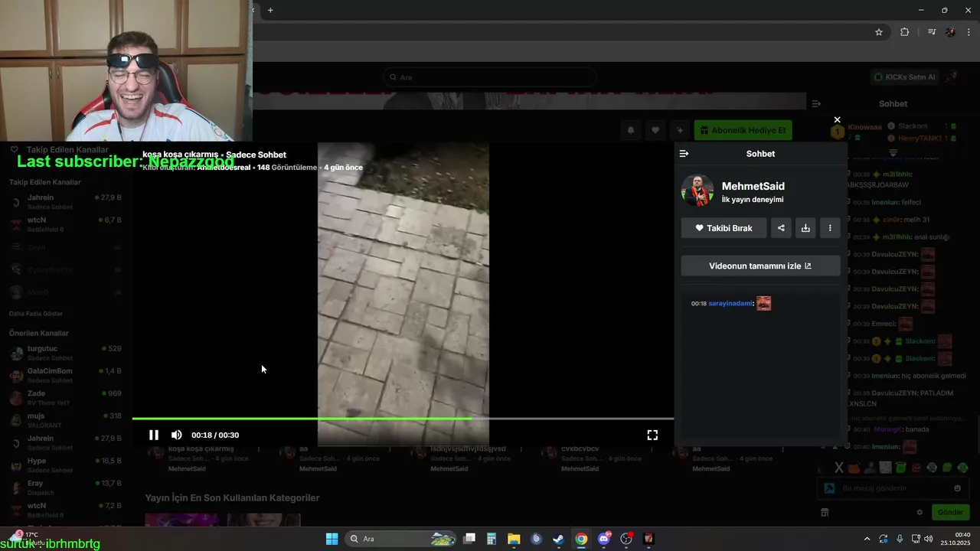Image resolution: width=980 pixels, height=551 pixels.
Task: Launch Calculator from taskbar
Action: point(492,539)
